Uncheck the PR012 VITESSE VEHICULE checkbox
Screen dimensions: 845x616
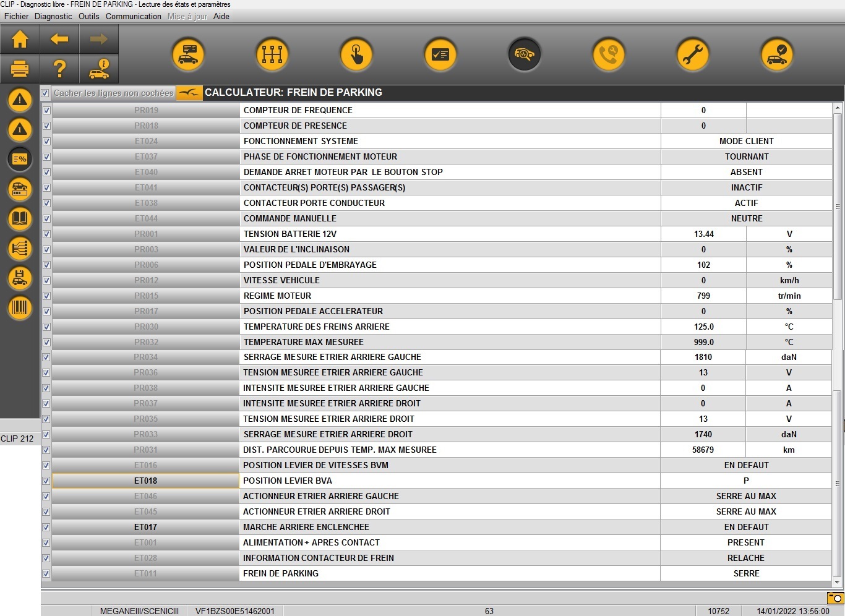click(x=46, y=280)
